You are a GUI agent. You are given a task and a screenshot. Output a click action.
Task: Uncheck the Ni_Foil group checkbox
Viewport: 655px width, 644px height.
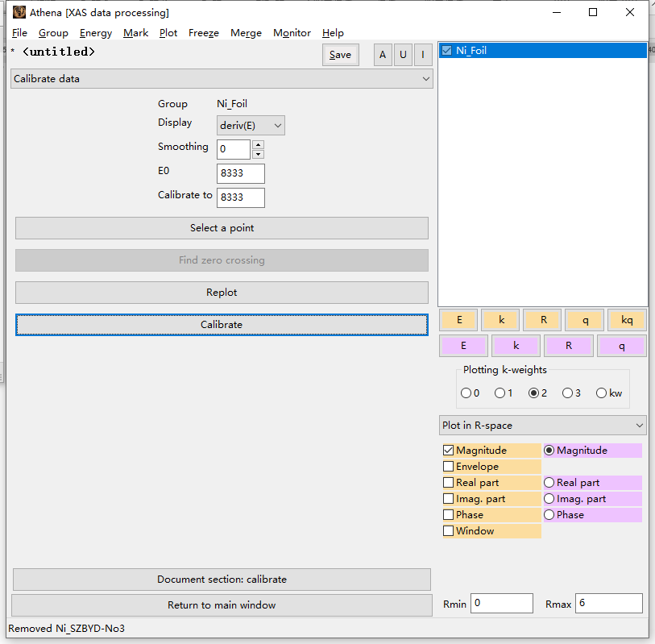tap(447, 50)
